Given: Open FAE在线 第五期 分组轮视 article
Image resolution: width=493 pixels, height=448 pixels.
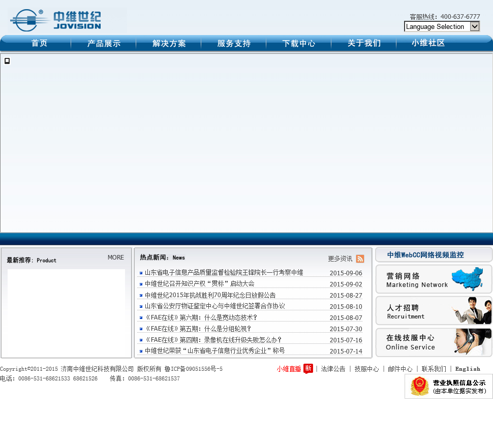Looking at the screenshot, I should pos(198,329).
